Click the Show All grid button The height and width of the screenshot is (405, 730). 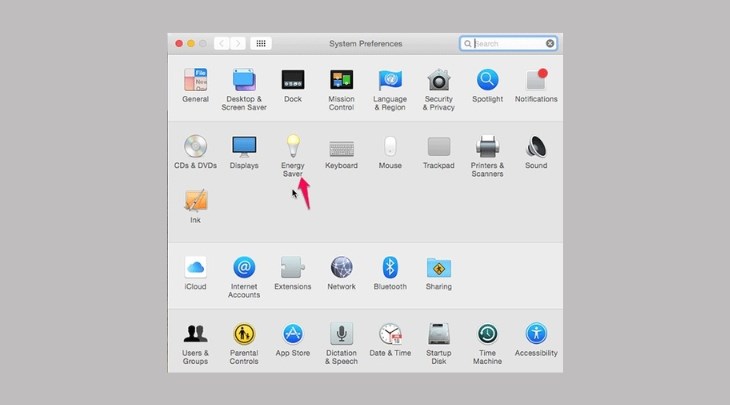[261, 43]
